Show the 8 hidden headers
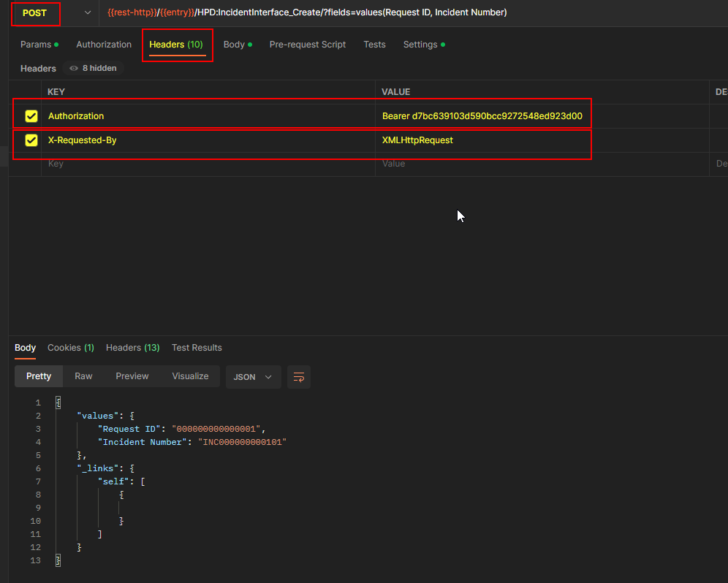Image resolution: width=728 pixels, height=583 pixels. click(x=93, y=68)
